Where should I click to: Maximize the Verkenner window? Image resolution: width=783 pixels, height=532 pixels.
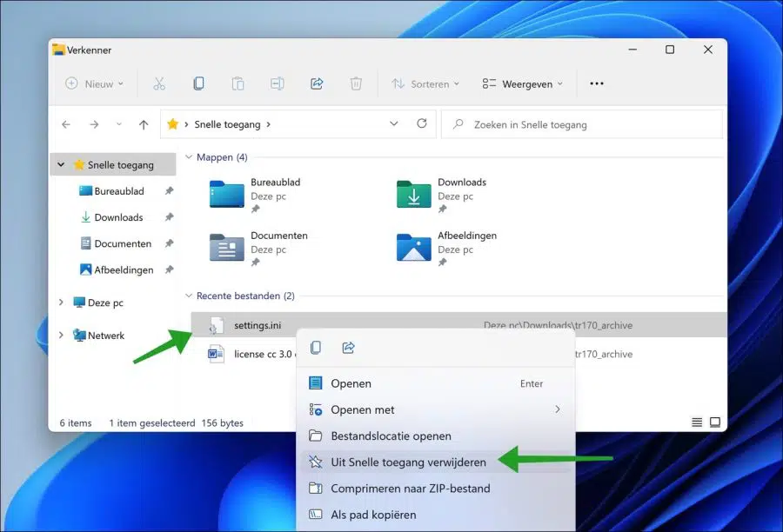pos(670,50)
